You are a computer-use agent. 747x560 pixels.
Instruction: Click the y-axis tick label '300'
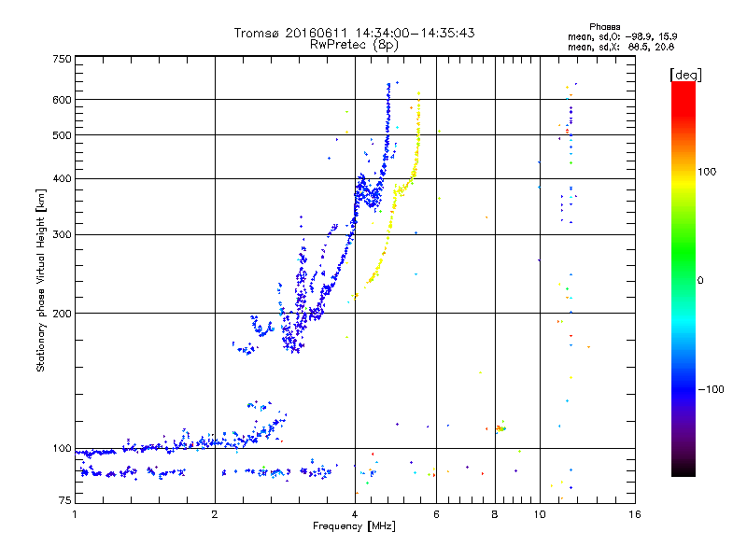click(63, 234)
